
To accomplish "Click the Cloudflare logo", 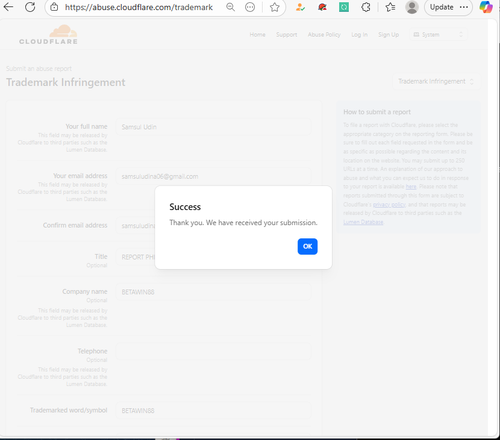I will click(x=49, y=35).
